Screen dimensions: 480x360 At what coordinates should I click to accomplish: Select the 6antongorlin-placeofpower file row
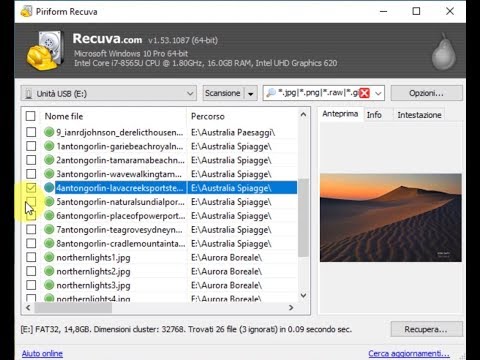point(160,216)
